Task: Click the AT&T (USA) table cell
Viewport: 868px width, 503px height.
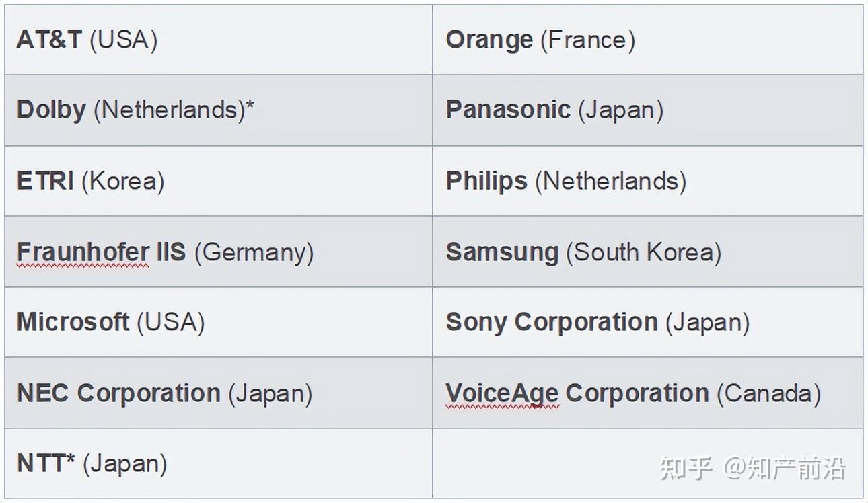Action: [218, 40]
